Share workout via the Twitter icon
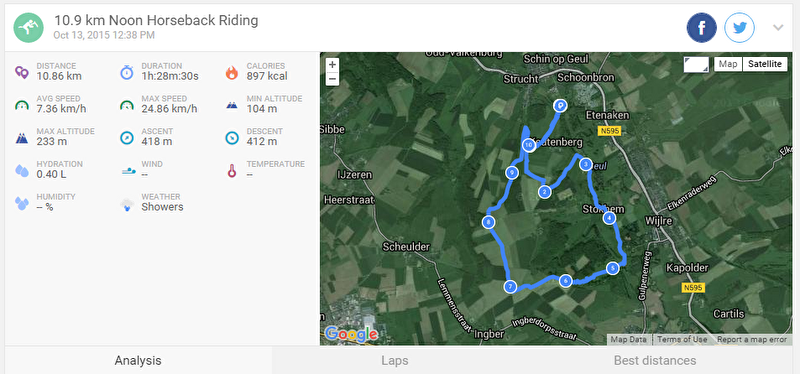This screenshot has height=374, width=800. click(x=739, y=28)
